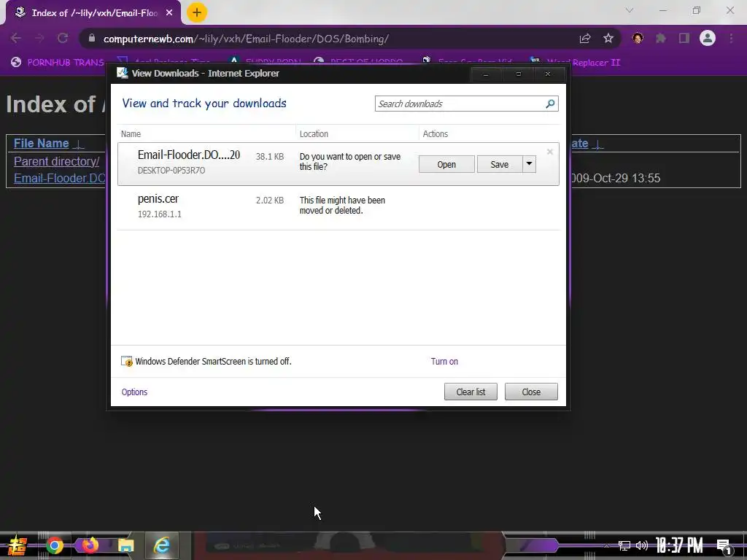747x560 pixels.
Task: Open the PORNHUB TRANS bookmark
Action: [x=57, y=63]
